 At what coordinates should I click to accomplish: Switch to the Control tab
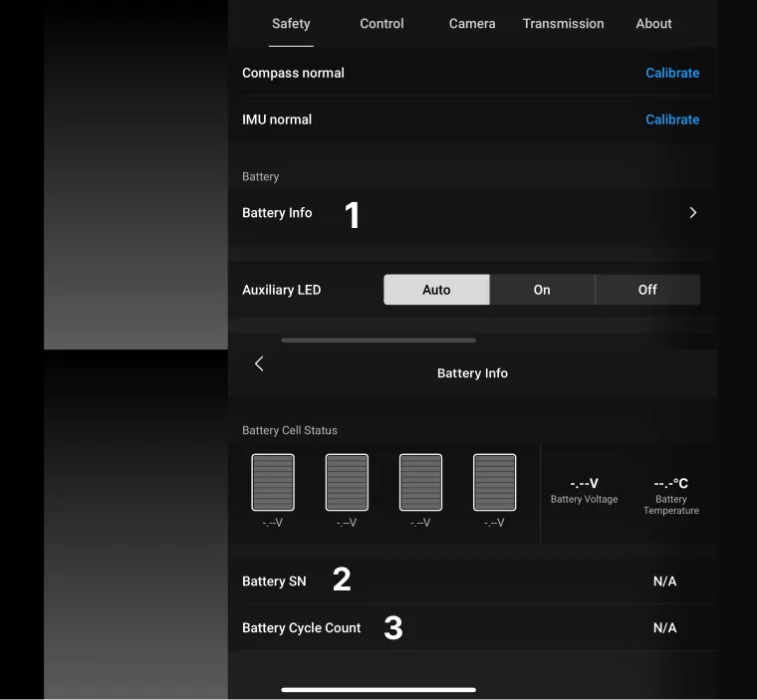(x=381, y=24)
